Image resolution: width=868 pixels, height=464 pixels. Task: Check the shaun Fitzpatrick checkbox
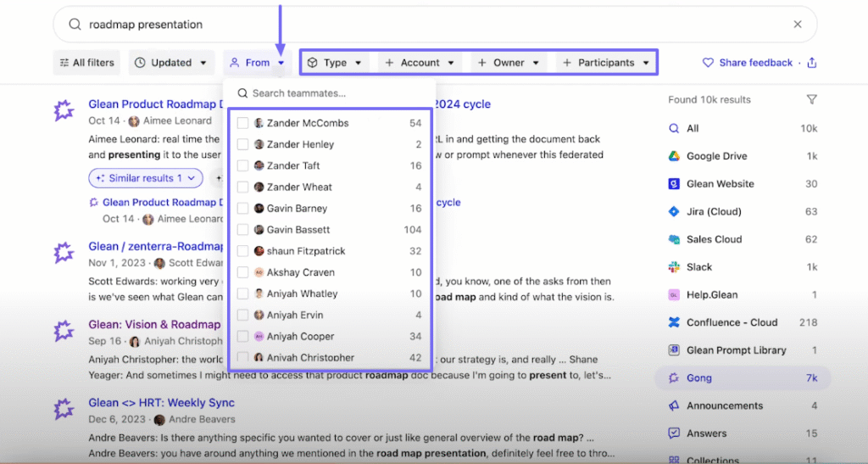242,251
